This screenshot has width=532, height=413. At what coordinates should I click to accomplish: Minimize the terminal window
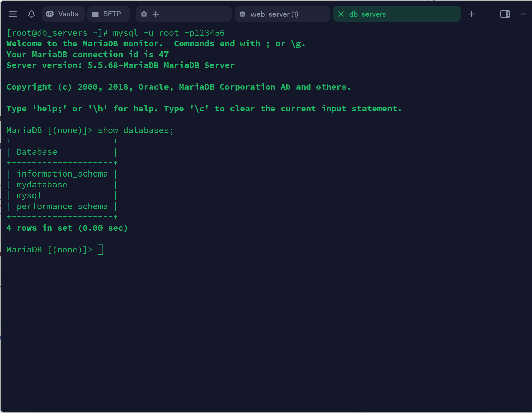point(524,14)
